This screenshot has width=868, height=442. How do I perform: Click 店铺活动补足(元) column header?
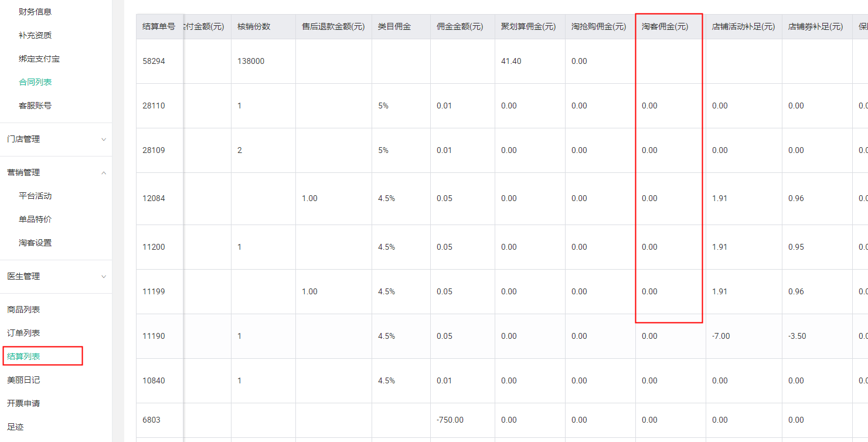[x=744, y=26]
